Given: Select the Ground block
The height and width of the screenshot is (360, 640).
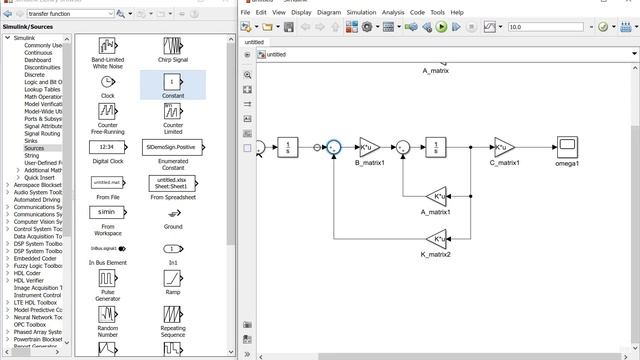Looking at the screenshot, I should pos(174,213).
